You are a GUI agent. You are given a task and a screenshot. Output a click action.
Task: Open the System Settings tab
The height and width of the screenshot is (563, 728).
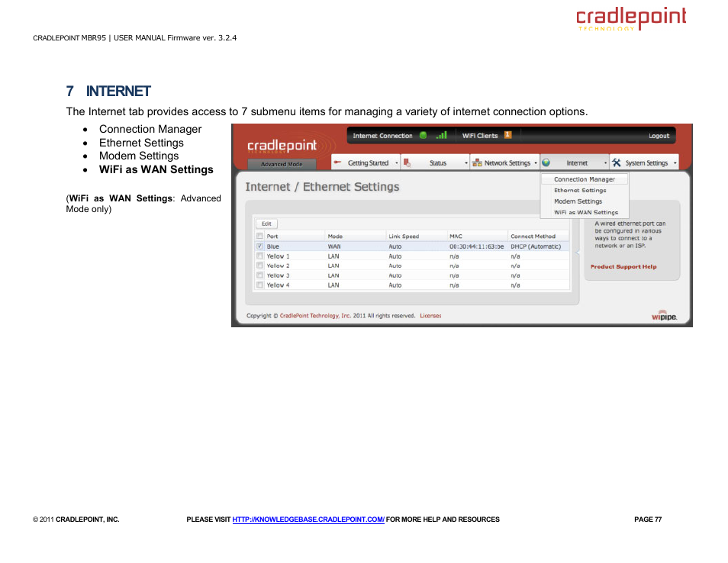click(644, 162)
